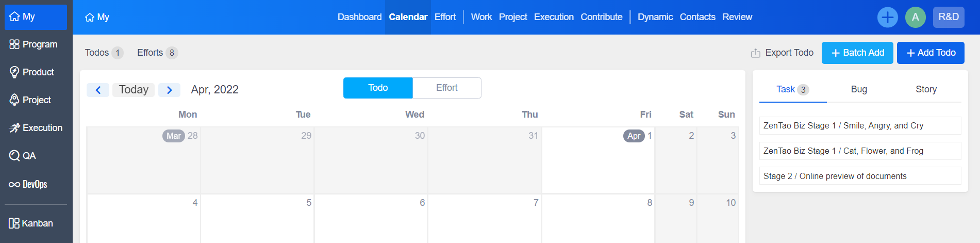980x243 pixels.
Task: Switch to the Bug tab
Action: pos(859,89)
